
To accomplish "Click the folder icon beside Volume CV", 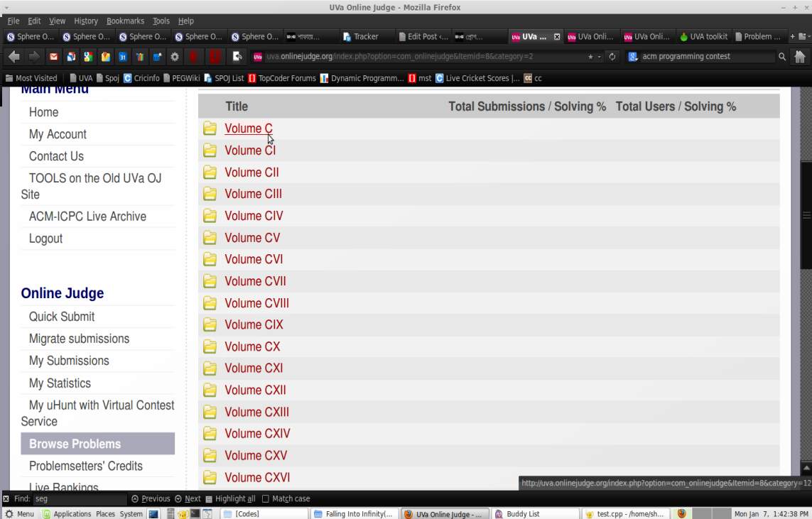I will coord(210,238).
